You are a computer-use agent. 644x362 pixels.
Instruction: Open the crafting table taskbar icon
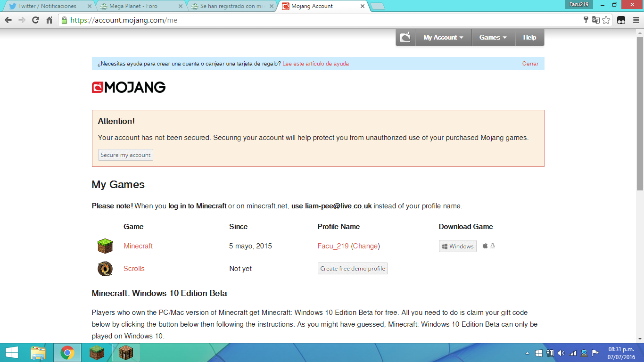tap(126, 353)
